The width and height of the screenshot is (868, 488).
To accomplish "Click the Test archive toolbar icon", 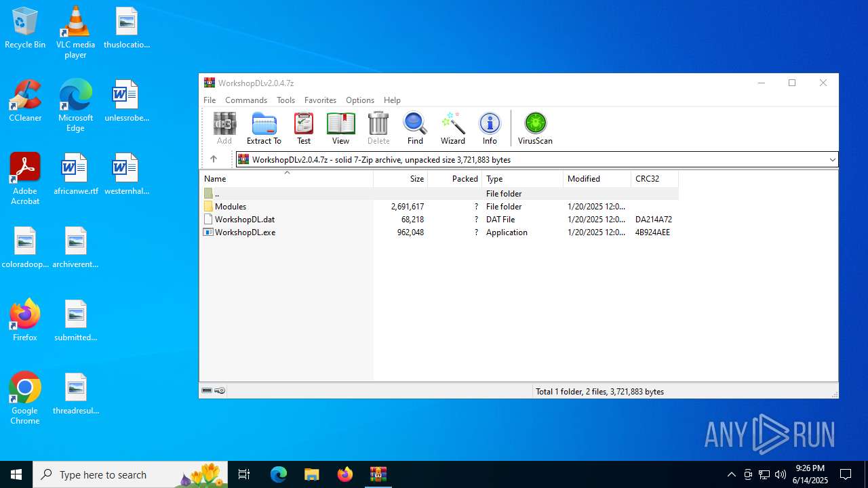I will pyautogui.click(x=304, y=128).
